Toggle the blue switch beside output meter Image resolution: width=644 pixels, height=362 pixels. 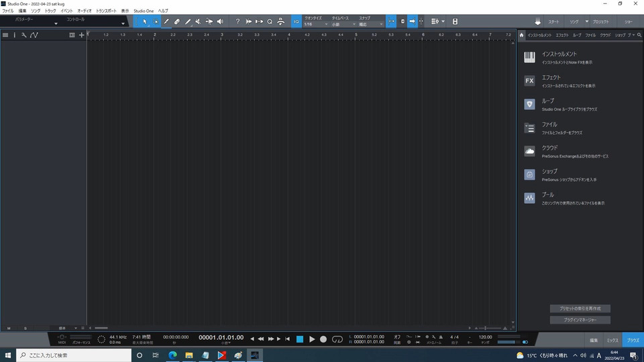pos(525,342)
